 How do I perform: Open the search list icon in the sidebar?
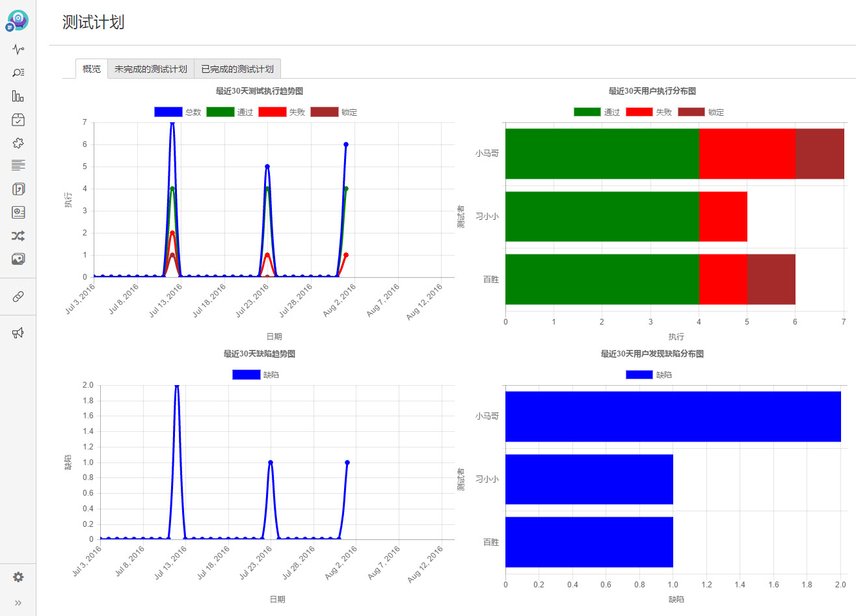pyautogui.click(x=18, y=72)
